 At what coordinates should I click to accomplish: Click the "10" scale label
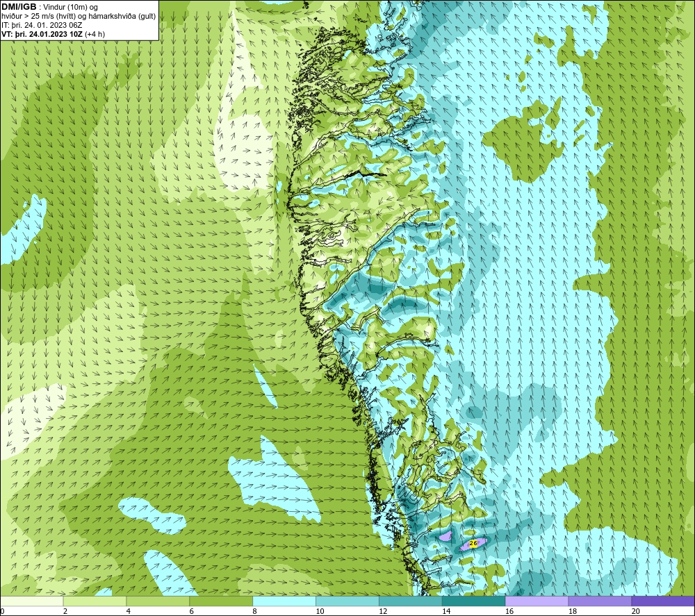[320, 611]
